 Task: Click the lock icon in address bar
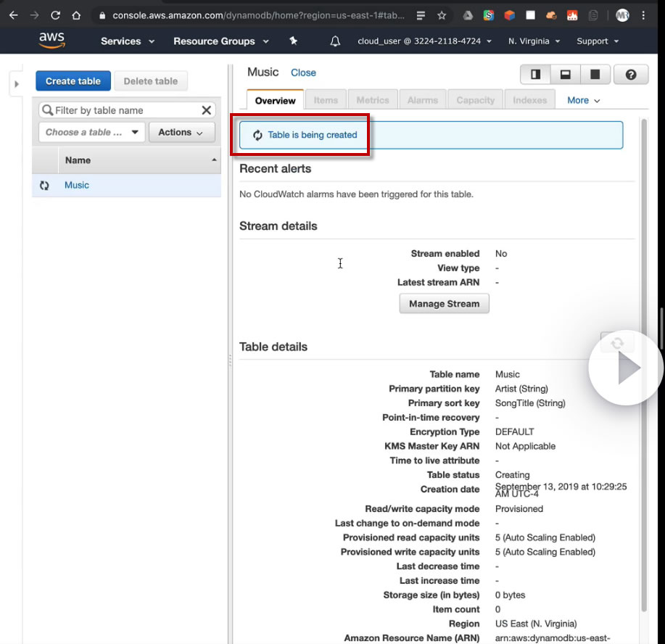pos(102,16)
